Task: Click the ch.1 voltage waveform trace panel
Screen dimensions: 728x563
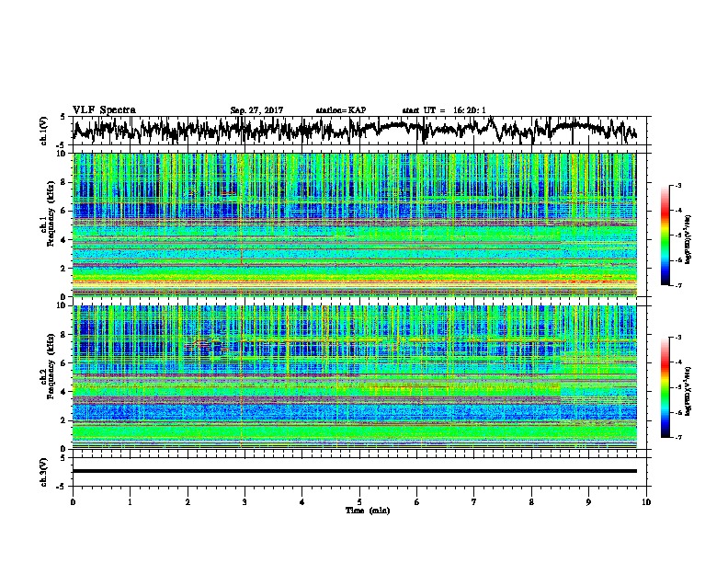Action: pyautogui.click(x=358, y=131)
